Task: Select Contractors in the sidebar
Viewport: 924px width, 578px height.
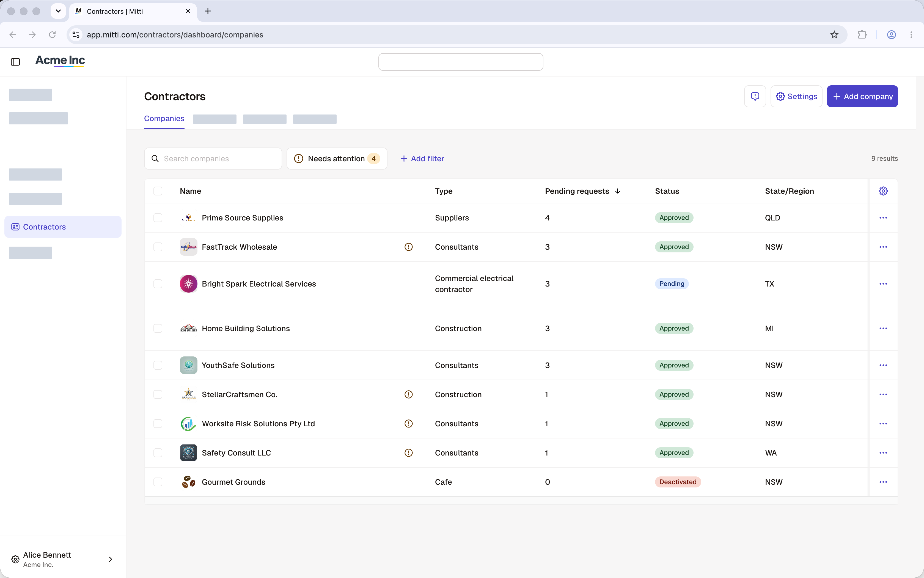Action: [x=63, y=227]
